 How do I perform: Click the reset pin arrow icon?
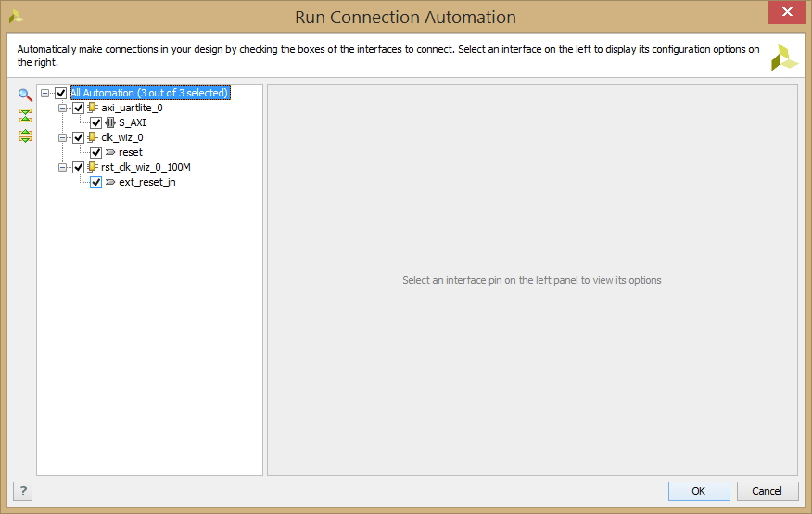pos(110,152)
